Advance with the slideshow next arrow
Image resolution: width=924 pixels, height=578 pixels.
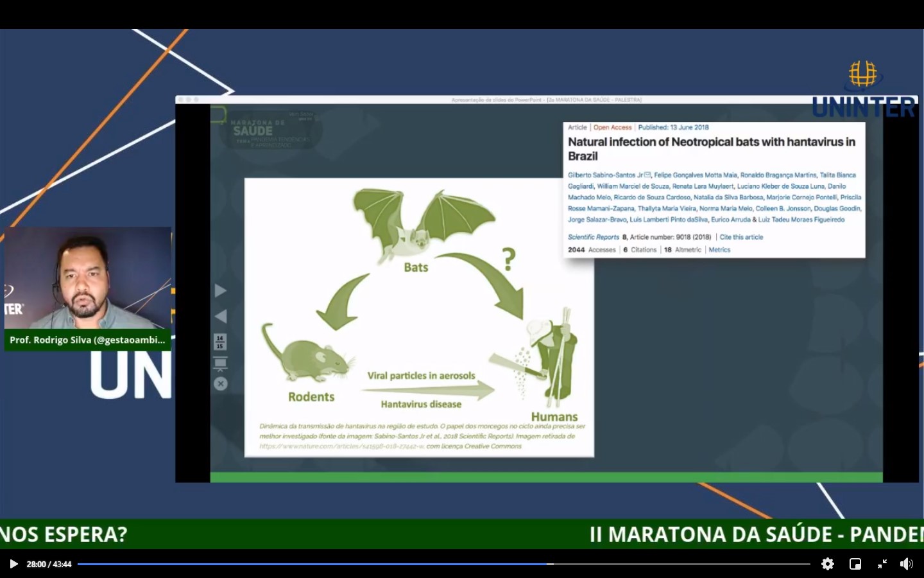coord(220,291)
